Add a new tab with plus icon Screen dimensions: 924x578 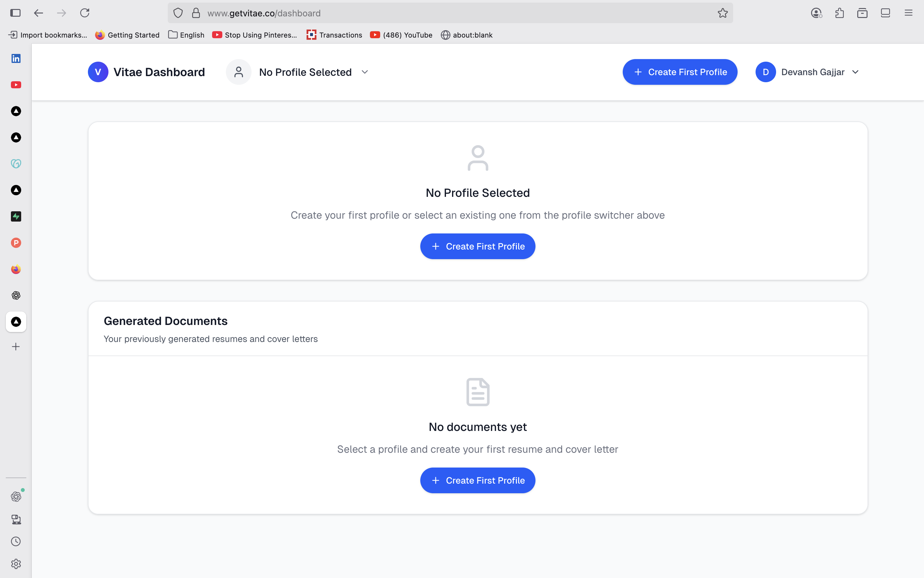[x=16, y=347]
